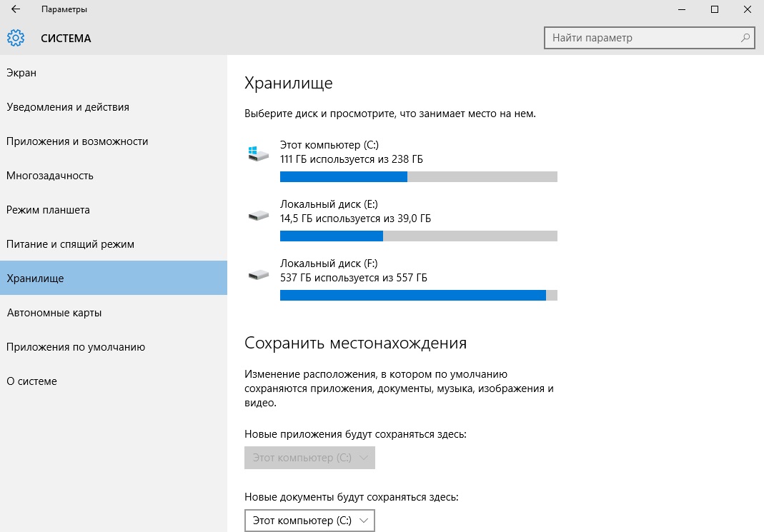This screenshot has height=532, width=764.
Task: Click the Windows drive icon for C:
Action: (x=258, y=154)
